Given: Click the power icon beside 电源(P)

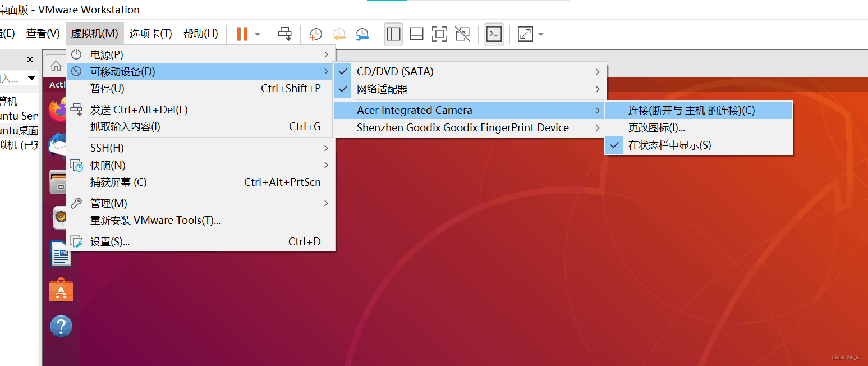Looking at the screenshot, I should coord(76,54).
